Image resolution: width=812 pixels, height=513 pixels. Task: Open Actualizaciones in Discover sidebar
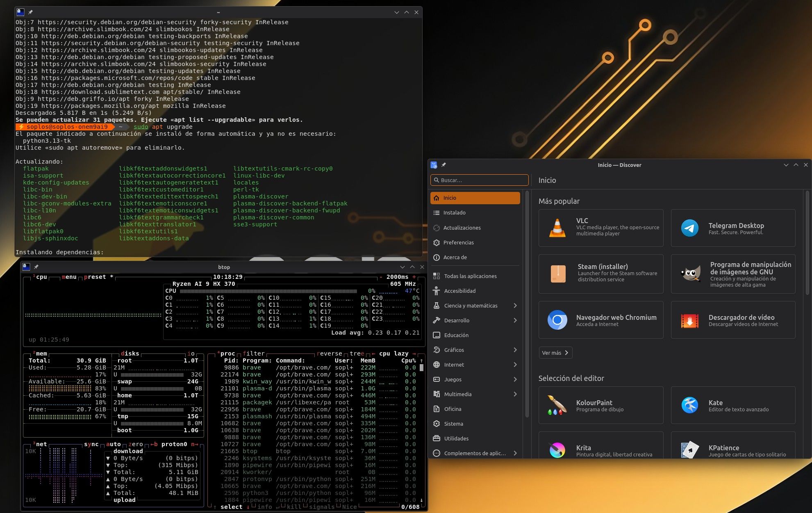click(475, 228)
